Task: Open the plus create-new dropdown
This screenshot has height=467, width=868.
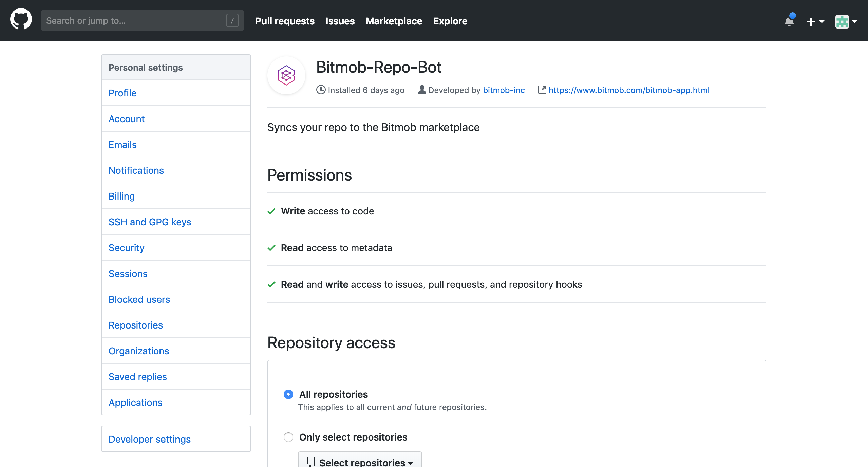Action: coord(815,21)
